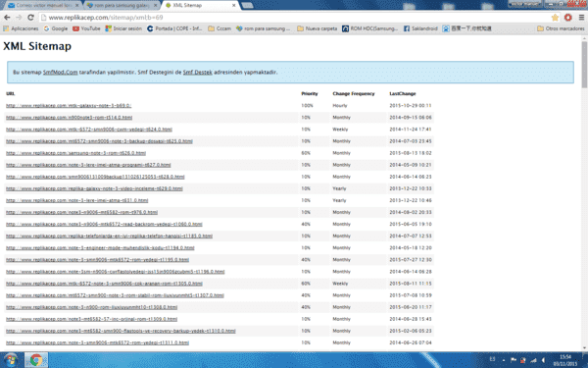Close the Correo victor manuel tab
Viewport: 588px width, 368px height.
click(77, 5)
